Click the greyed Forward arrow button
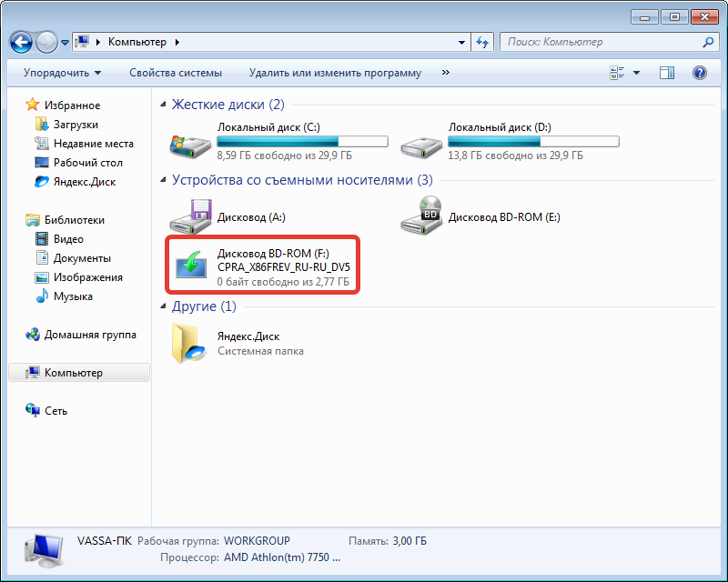The image size is (728, 582). pyautogui.click(x=46, y=43)
